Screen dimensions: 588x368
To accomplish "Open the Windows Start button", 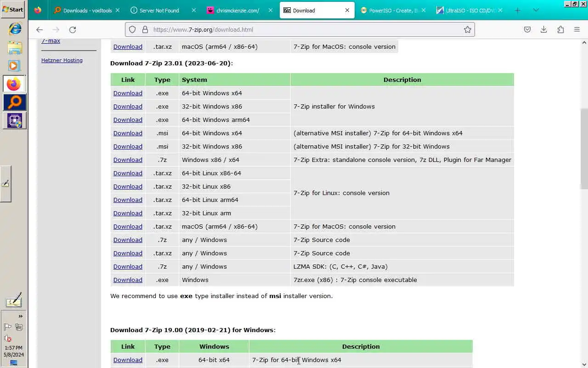I will pyautogui.click(x=13, y=9).
